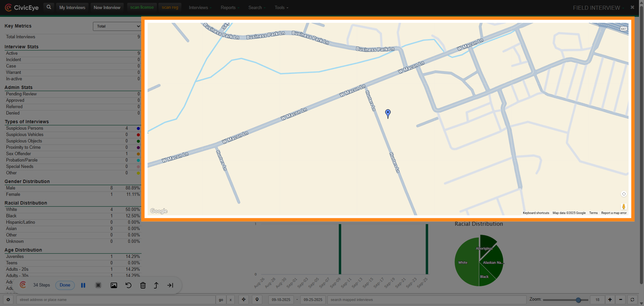Focus the street address or place name field
The width and height of the screenshot is (644, 306).
click(x=116, y=300)
